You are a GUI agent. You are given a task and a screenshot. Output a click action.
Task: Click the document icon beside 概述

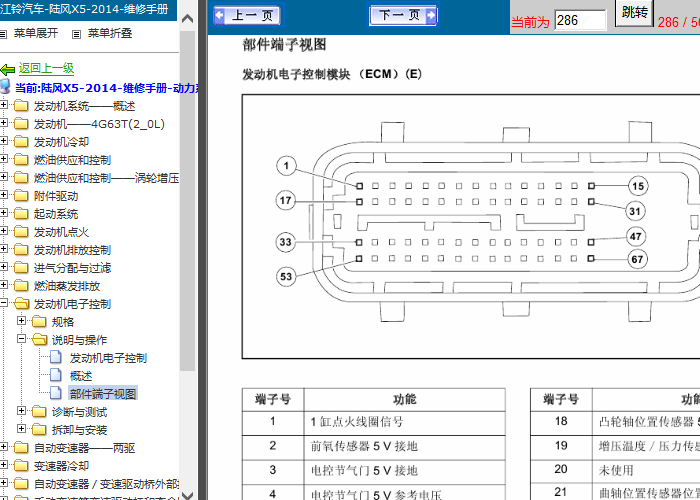tap(55, 375)
